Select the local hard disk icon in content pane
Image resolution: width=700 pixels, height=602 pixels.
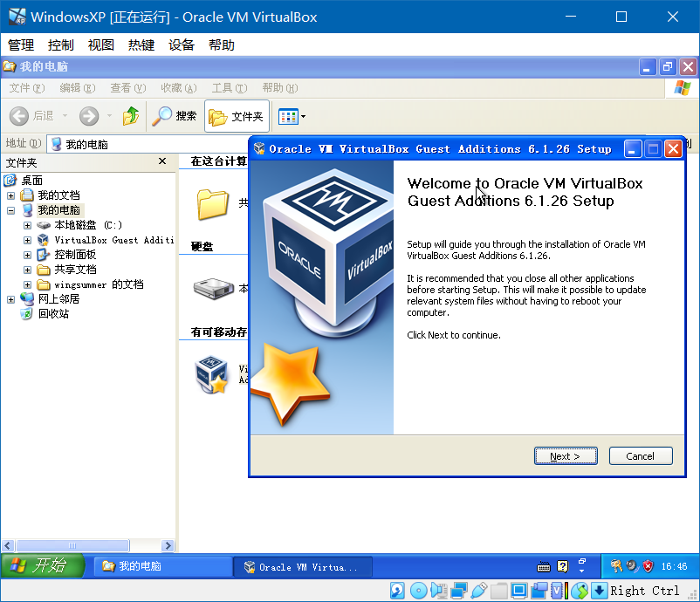click(214, 288)
